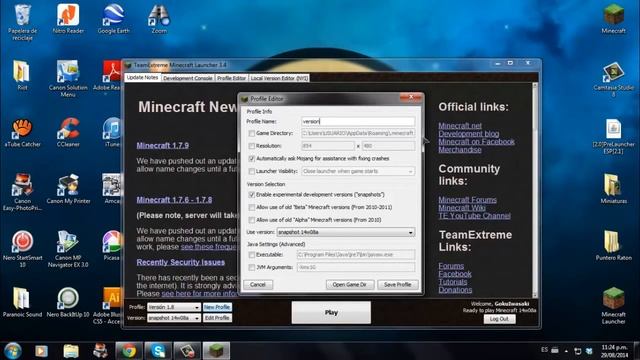Select the Paranoic Sound folder icon
Image resolution: width=640 pixels, height=360 pixels.
22,302
